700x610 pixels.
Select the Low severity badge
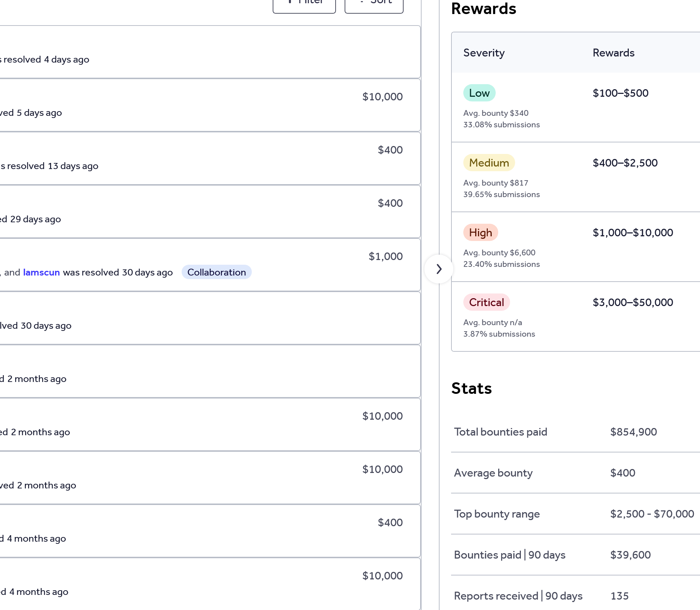pos(479,93)
